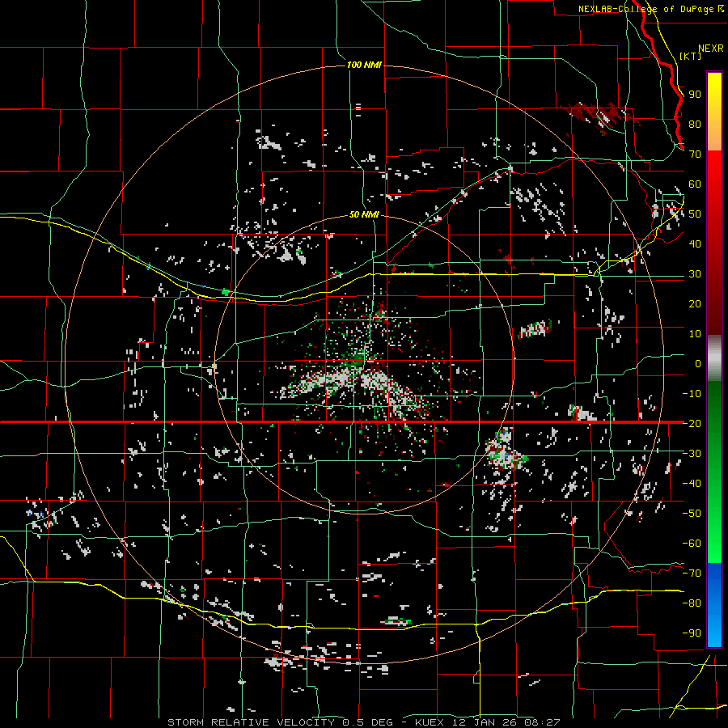728x728 pixels.
Task: Click the 80 value on velocity scale
Action: pyautogui.click(x=695, y=124)
